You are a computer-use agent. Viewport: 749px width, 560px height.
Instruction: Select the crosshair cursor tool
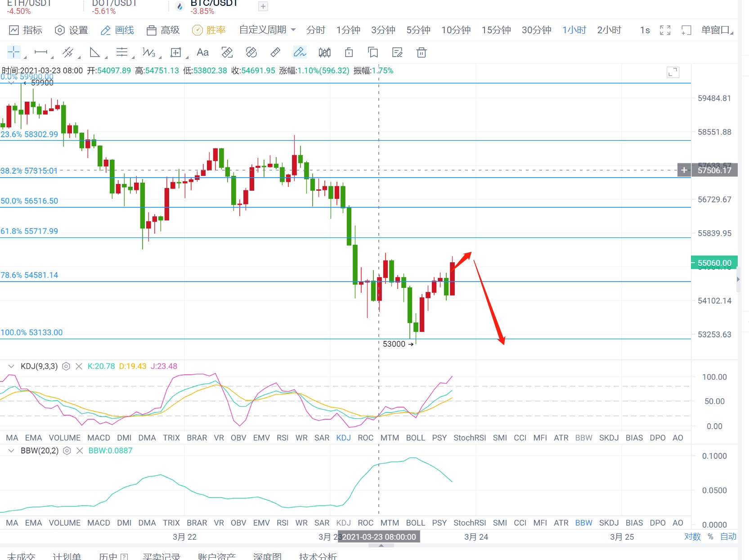pyautogui.click(x=14, y=52)
